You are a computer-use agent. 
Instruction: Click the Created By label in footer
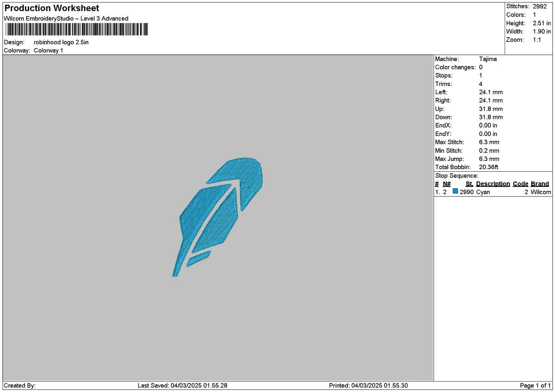pos(20,385)
